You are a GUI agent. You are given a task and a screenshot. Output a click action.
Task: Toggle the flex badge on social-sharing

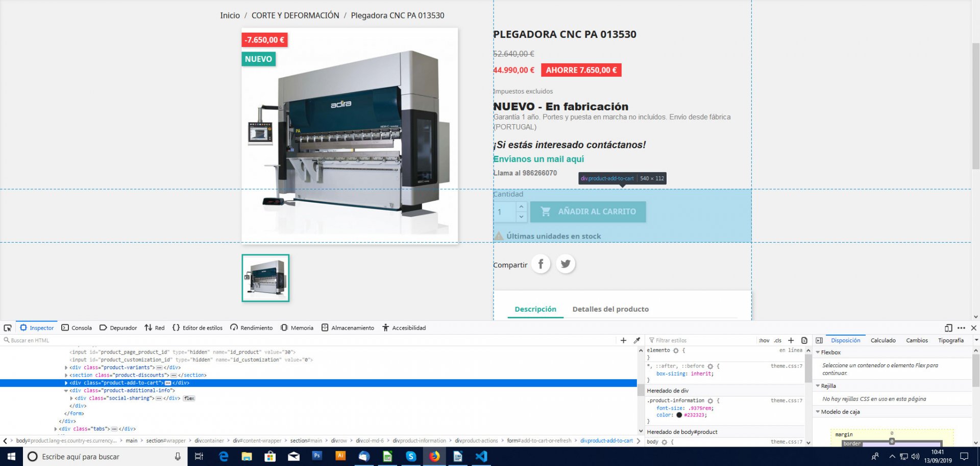coord(189,398)
